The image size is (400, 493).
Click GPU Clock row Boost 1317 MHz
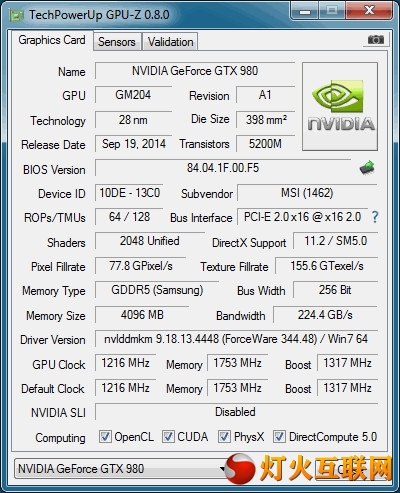347,363
